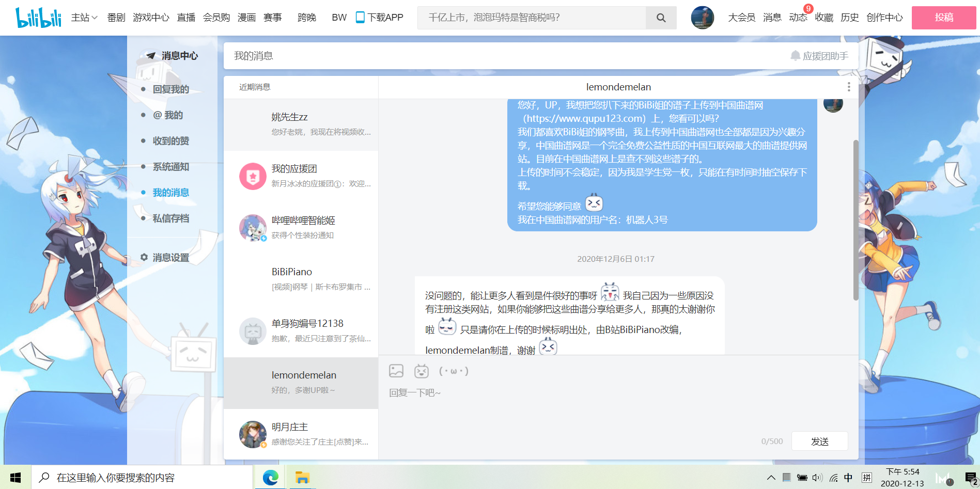Select 系统通知 in the sidebar
This screenshot has height=489, width=980.
(x=170, y=167)
